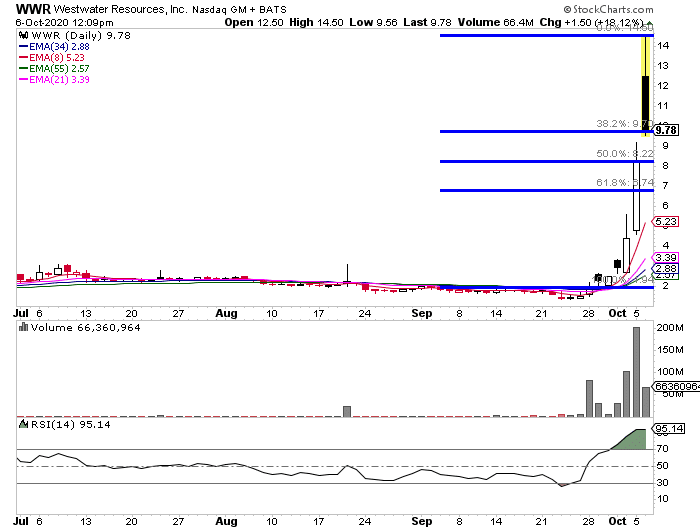Click the RSI(14) 95.14 label
Screen dimensions: 700x530
(71, 425)
